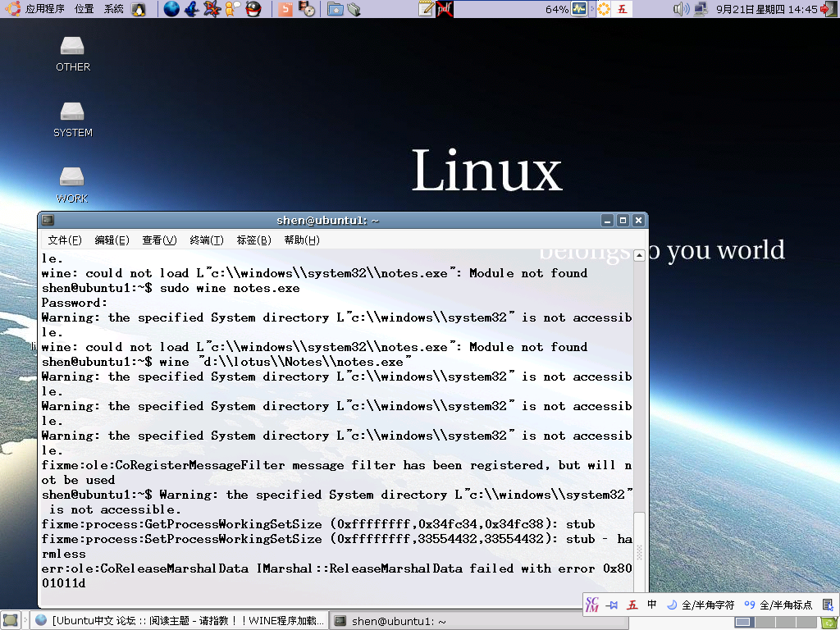Open the 帮助(H) menu in terminal
The image size is (840, 630).
point(302,240)
